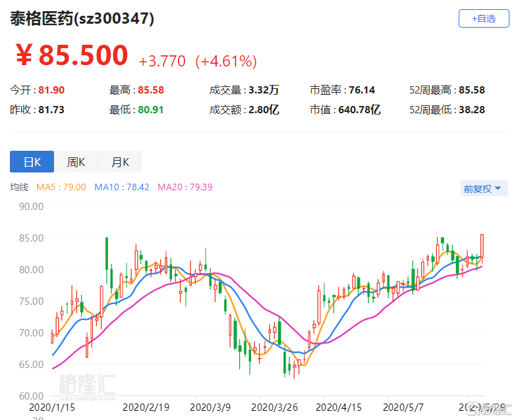Image resolution: width=516 pixels, height=420 pixels.
Task: Click the 2020/4/15 date axis label
Action: 339,407
